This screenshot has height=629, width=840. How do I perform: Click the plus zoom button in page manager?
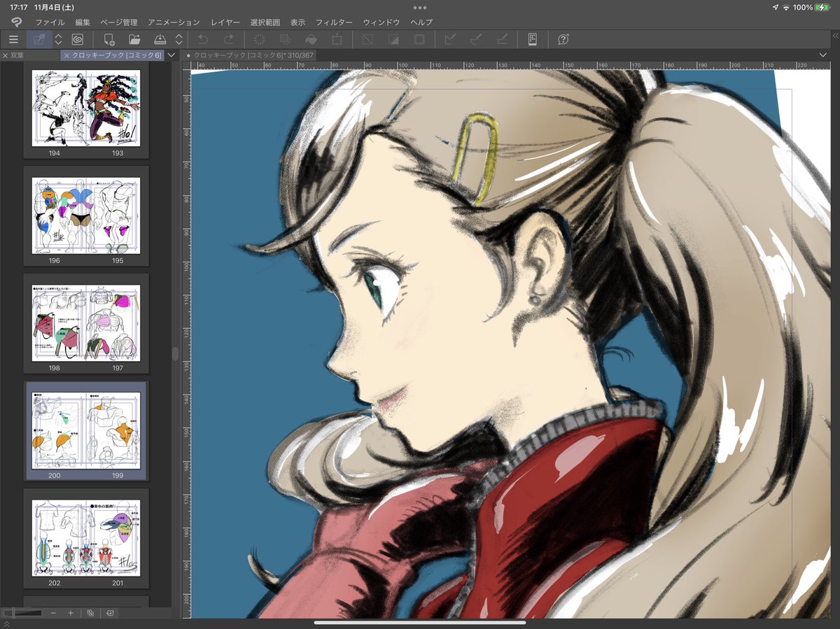click(x=71, y=613)
